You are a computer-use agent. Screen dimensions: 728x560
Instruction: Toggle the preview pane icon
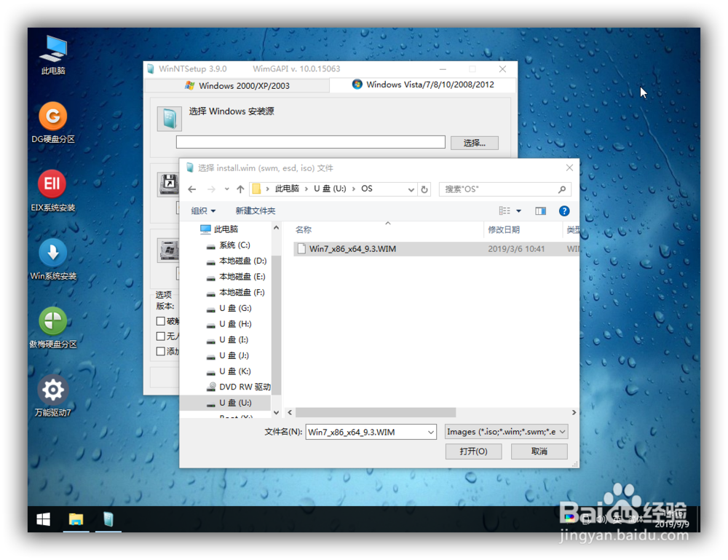pos(540,211)
